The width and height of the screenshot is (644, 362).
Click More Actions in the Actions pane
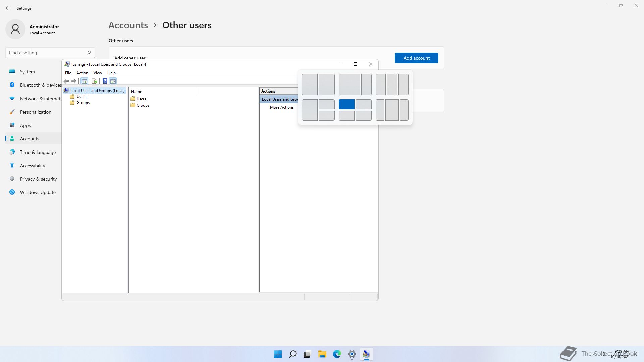(x=282, y=107)
